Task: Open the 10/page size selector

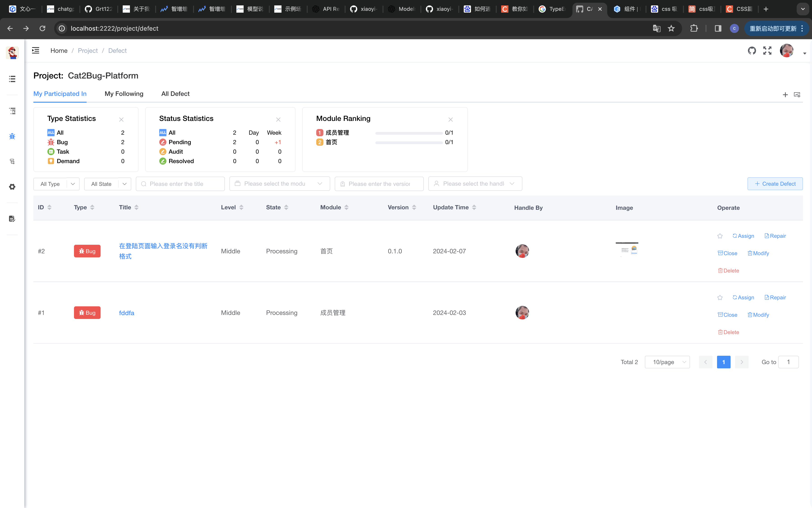Action: (x=667, y=362)
